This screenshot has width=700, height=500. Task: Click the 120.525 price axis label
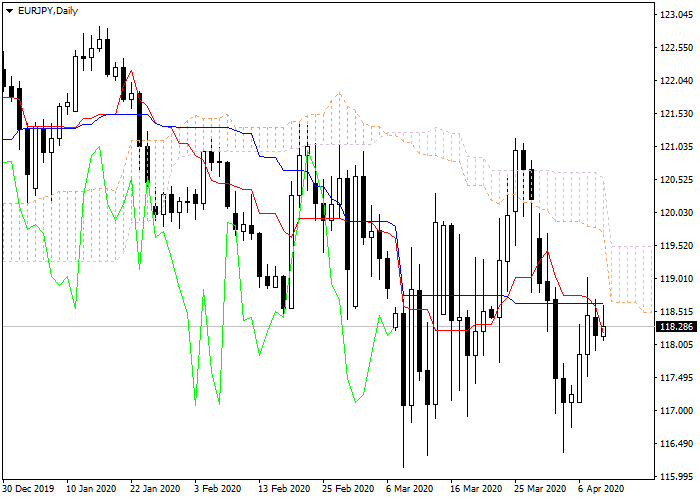(676, 180)
